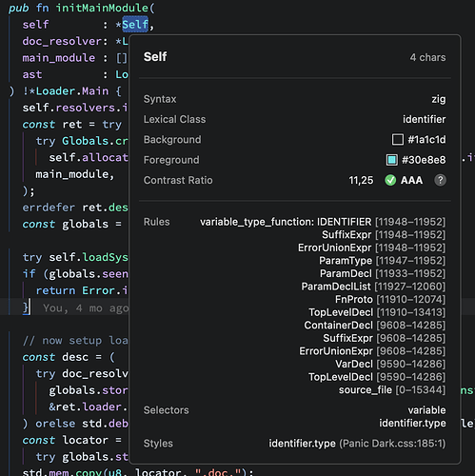
Task: Click 'std.mem.copy' call in code
Action: coord(62,472)
